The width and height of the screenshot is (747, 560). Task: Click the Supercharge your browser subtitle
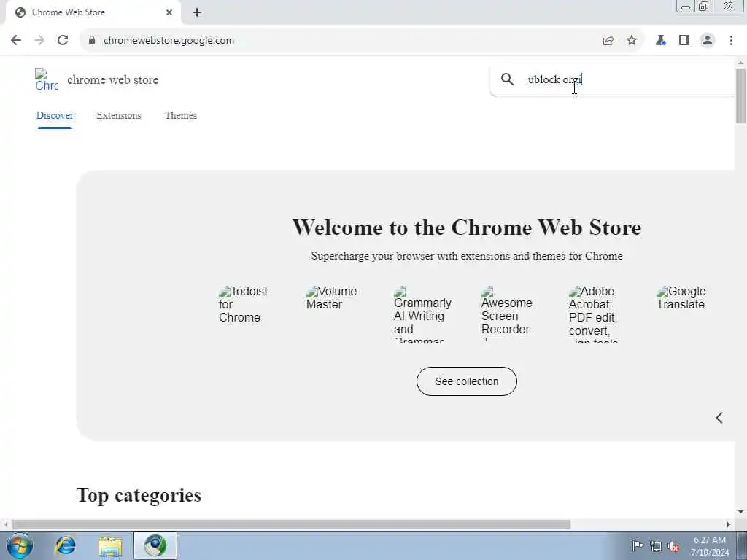click(466, 256)
